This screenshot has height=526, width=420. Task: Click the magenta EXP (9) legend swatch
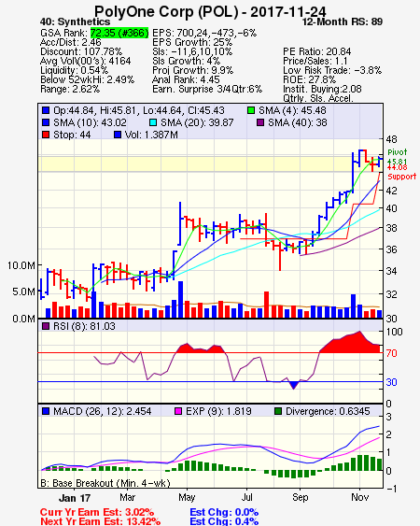(x=178, y=411)
